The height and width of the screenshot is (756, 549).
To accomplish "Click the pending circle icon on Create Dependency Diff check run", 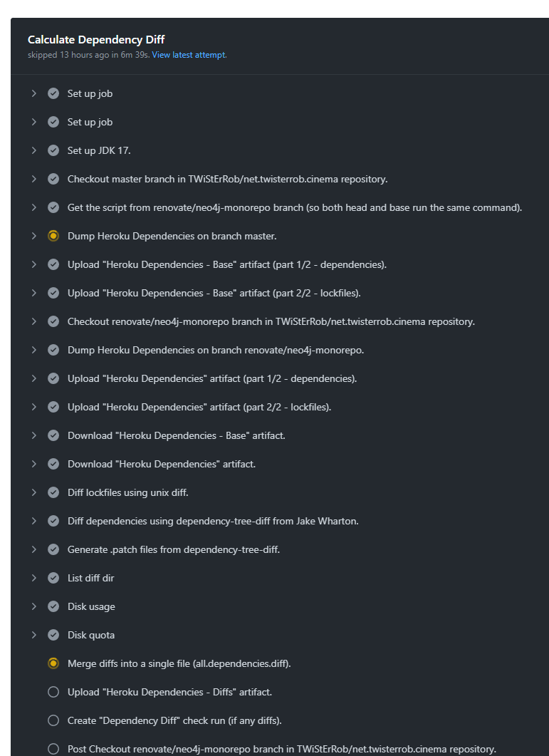I will tap(53, 720).
